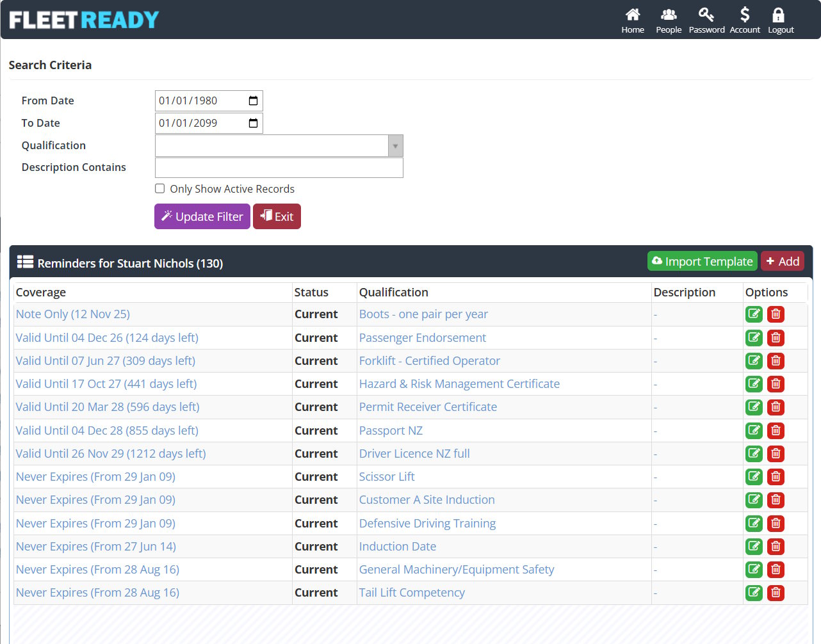
Task: Edit the Defensive Driving Training reminder
Action: (754, 523)
